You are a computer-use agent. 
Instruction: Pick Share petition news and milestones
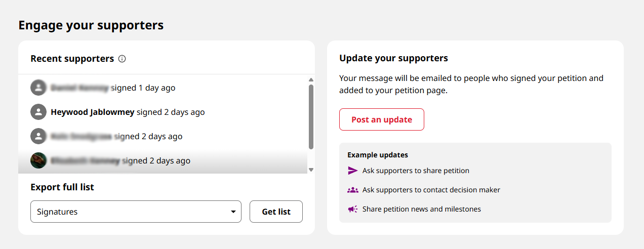pos(421,209)
